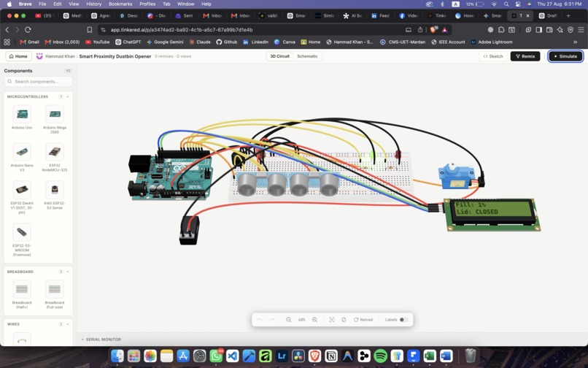The width and height of the screenshot is (588, 368).
Task: Click the LCD display in the circuit
Action: coord(492,214)
